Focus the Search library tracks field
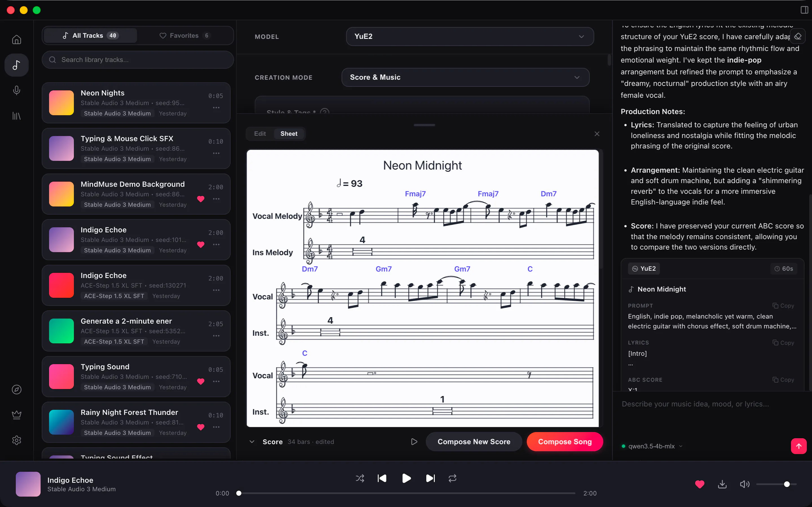Image resolution: width=812 pixels, height=507 pixels. point(138,60)
